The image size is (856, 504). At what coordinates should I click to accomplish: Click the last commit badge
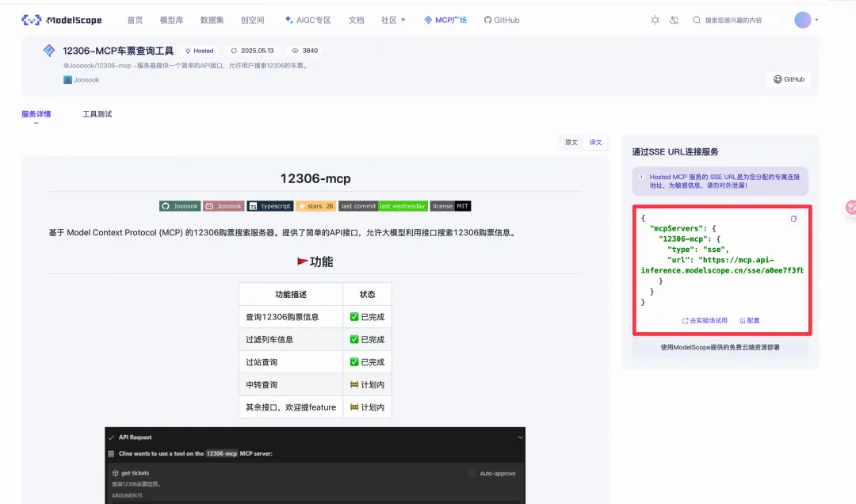pos(384,206)
